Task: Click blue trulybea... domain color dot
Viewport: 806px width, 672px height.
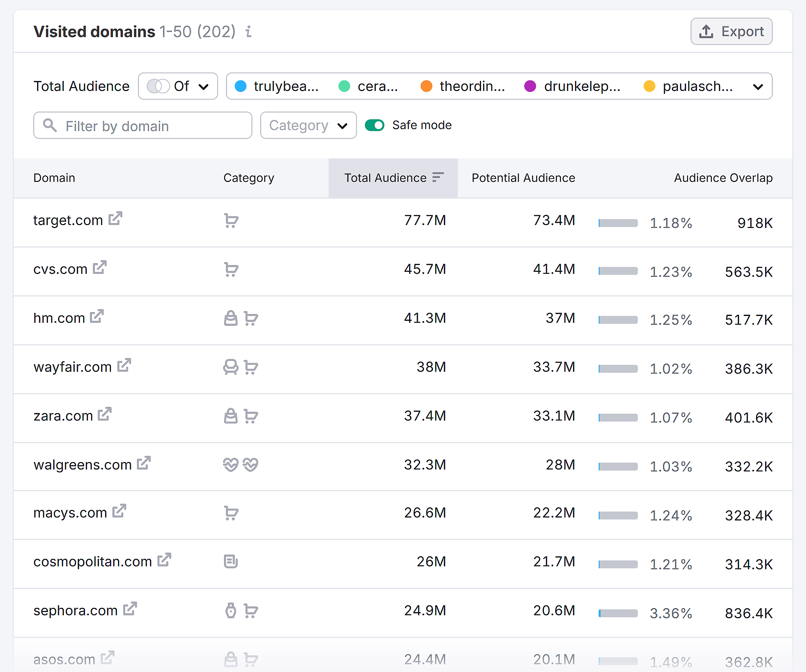Action: pyautogui.click(x=241, y=86)
